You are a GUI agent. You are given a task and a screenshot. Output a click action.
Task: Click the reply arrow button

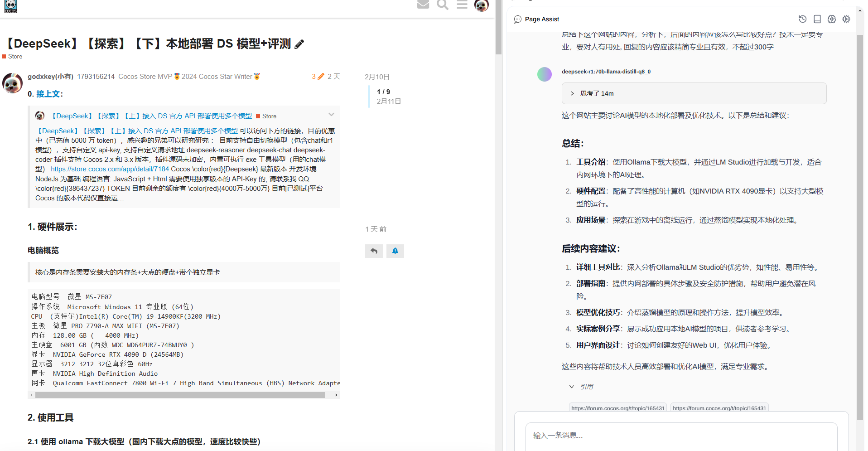click(x=374, y=251)
